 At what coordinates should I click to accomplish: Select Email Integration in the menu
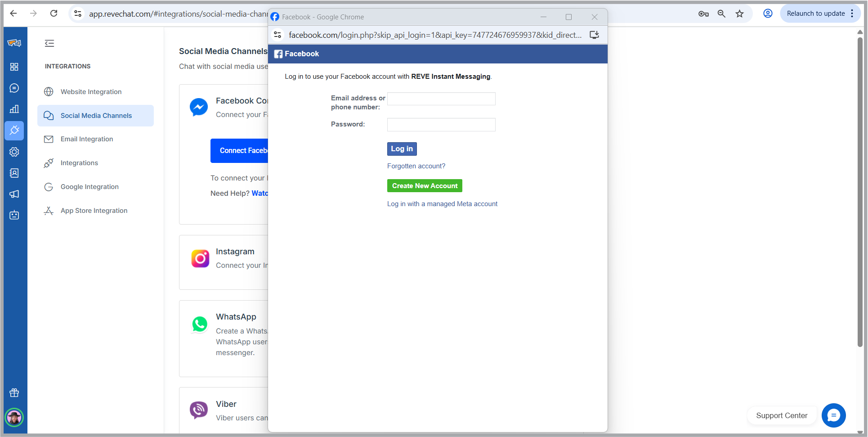tap(87, 139)
